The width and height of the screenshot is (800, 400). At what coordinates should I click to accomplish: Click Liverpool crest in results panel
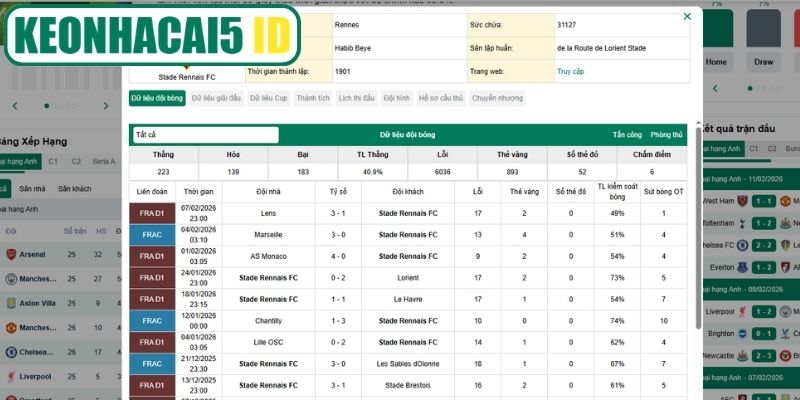click(743, 311)
